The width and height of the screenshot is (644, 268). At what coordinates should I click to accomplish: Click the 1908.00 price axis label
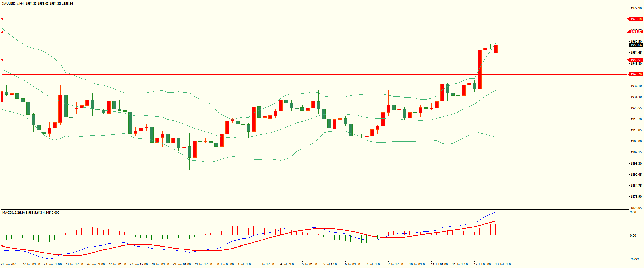pos(636,141)
